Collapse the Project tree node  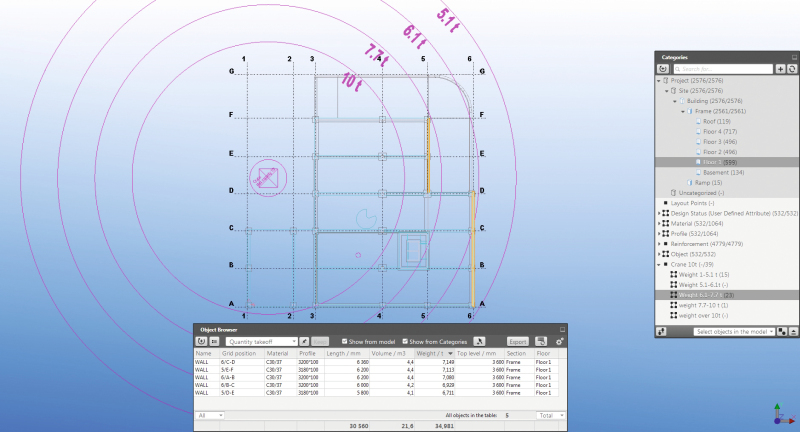click(659, 81)
